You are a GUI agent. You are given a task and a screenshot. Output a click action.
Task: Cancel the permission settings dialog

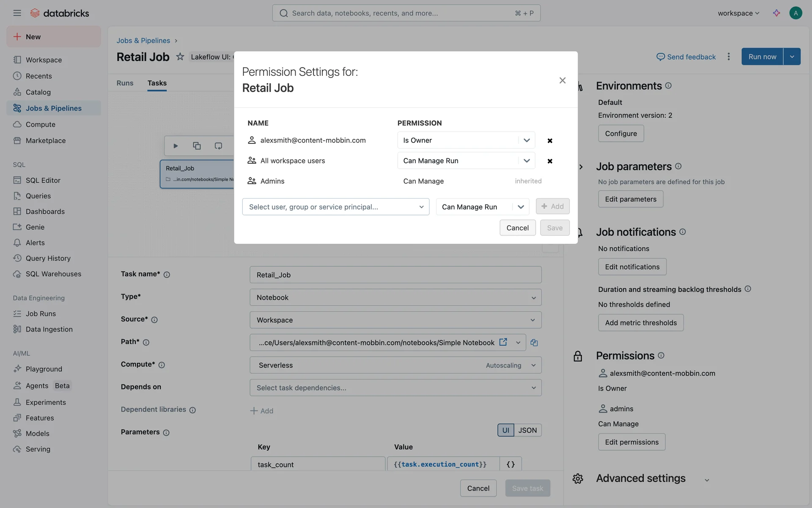(517, 228)
